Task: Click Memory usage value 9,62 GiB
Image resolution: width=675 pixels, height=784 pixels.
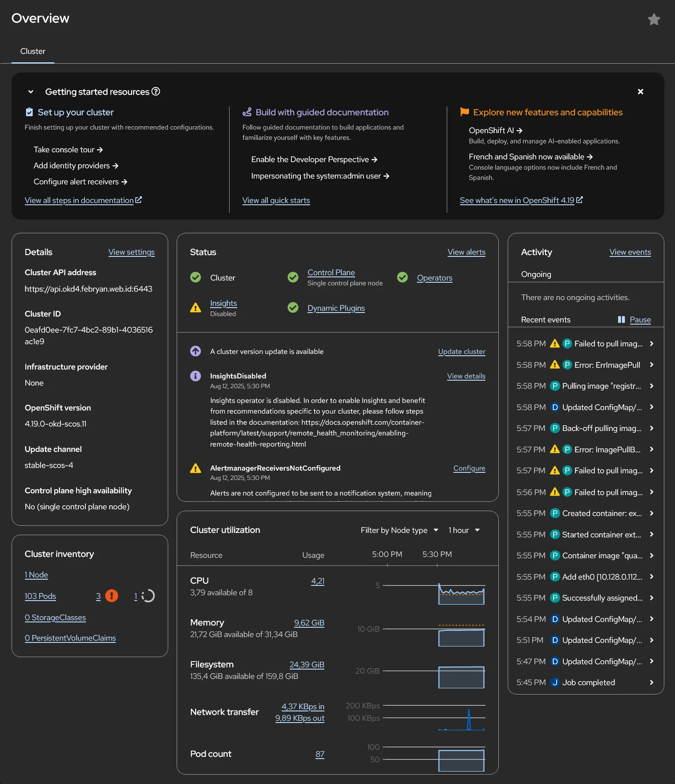Action: coord(309,623)
